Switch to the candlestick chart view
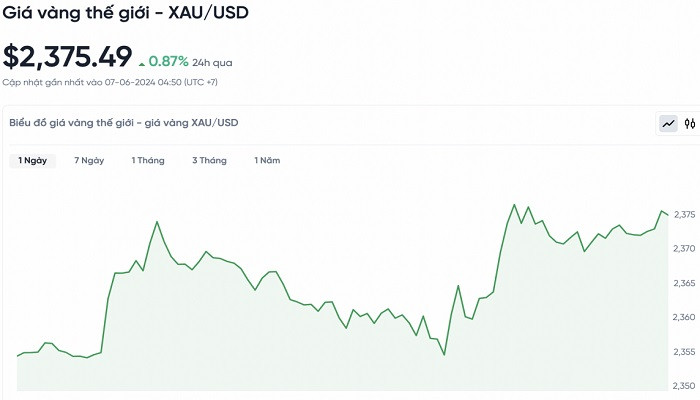The width and height of the screenshot is (700, 400). (x=689, y=124)
